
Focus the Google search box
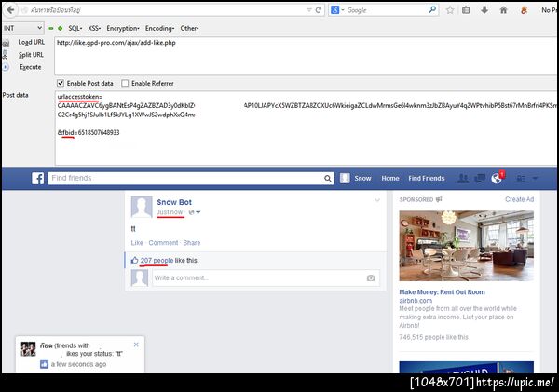(387, 10)
